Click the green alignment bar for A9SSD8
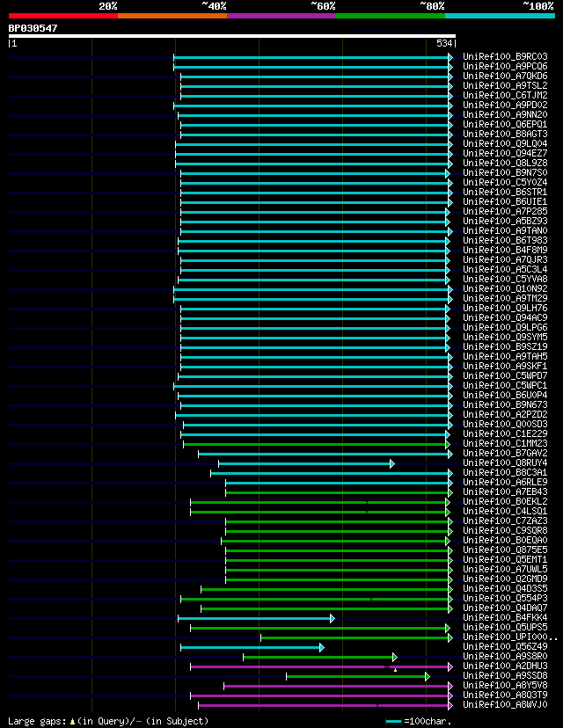 click(x=358, y=676)
